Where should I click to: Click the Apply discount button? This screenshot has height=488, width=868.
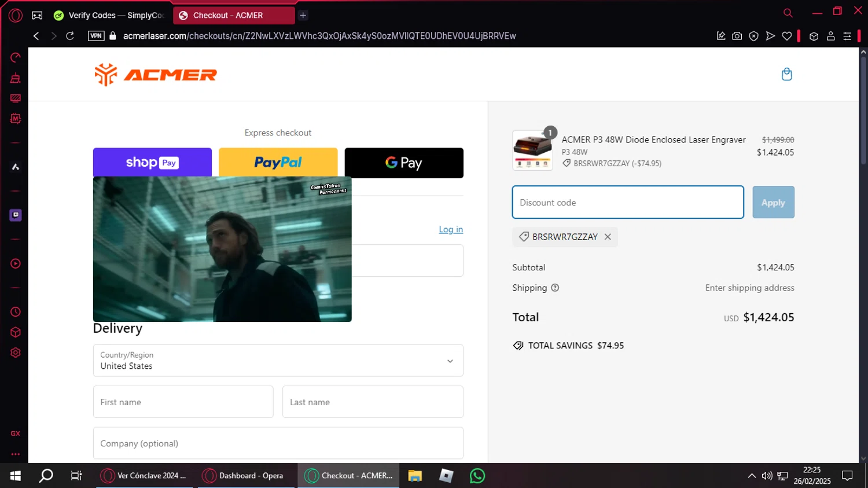773,202
